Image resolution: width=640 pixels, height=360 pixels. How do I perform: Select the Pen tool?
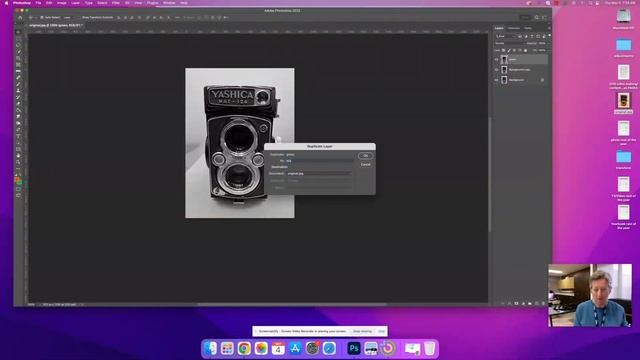(18, 130)
